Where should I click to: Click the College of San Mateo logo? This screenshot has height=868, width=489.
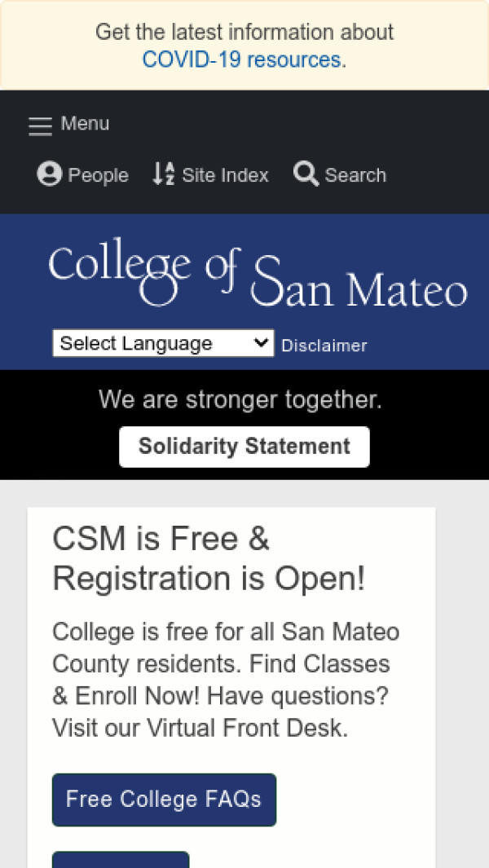(x=257, y=277)
